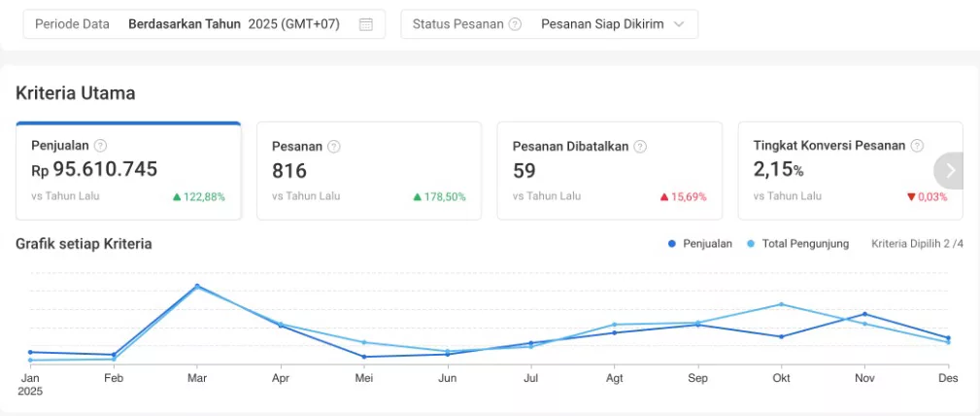This screenshot has height=416, width=980.
Task: Select the Penjualan metric card
Action: [x=128, y=171]
